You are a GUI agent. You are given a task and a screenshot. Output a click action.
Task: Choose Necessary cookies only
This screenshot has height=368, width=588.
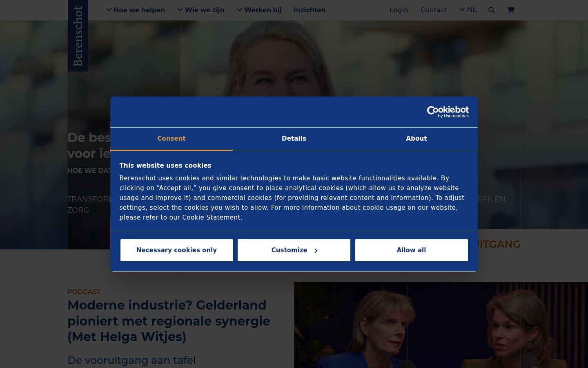click(x=177, y=250)
